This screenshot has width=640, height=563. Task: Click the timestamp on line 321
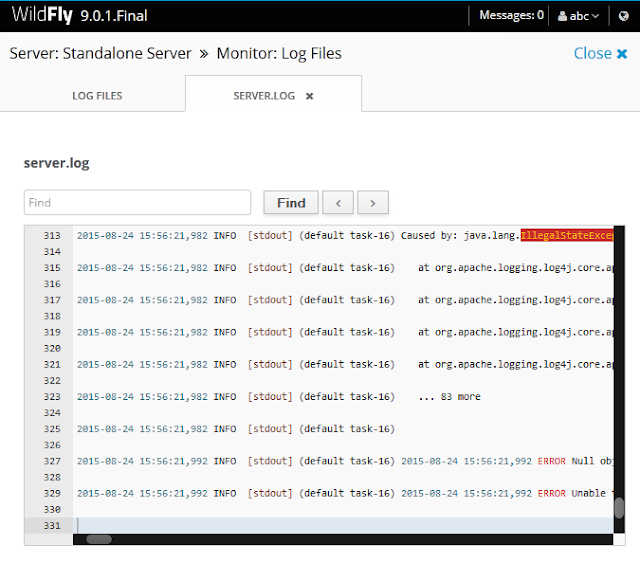[142, 365]
